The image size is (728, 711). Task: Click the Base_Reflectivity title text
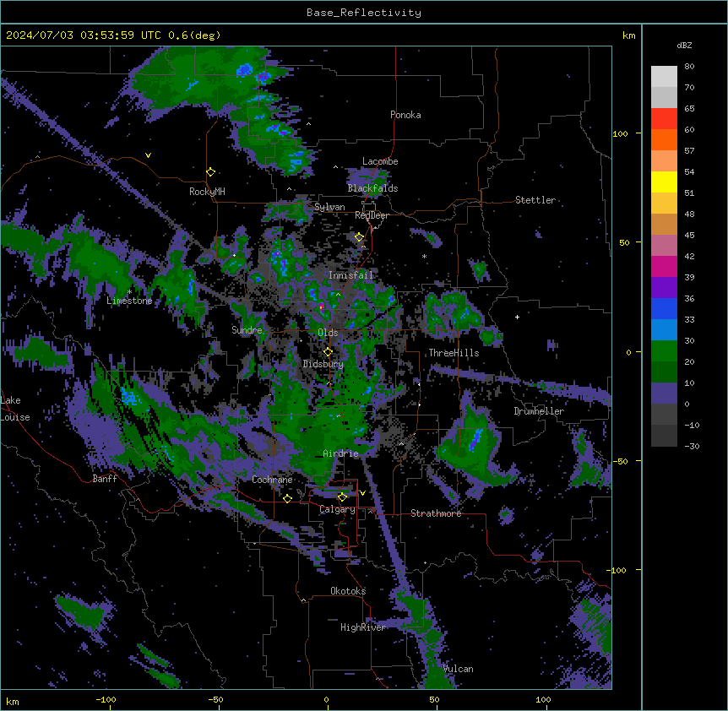pyautogui.click(x=364, y=13)
